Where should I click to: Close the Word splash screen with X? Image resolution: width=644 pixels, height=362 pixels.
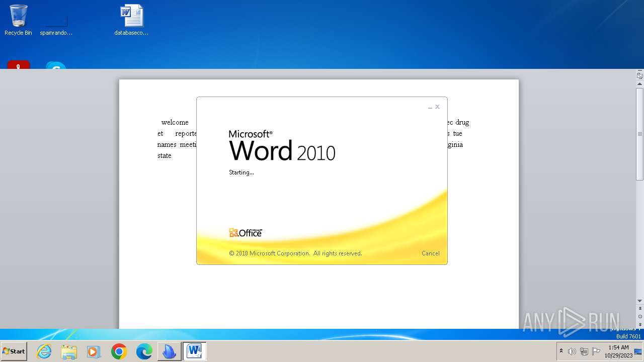pos(438,107)
